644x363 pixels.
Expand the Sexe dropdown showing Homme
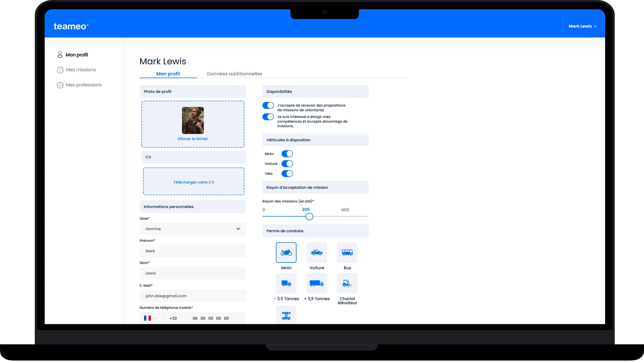[x=193, y=229]
